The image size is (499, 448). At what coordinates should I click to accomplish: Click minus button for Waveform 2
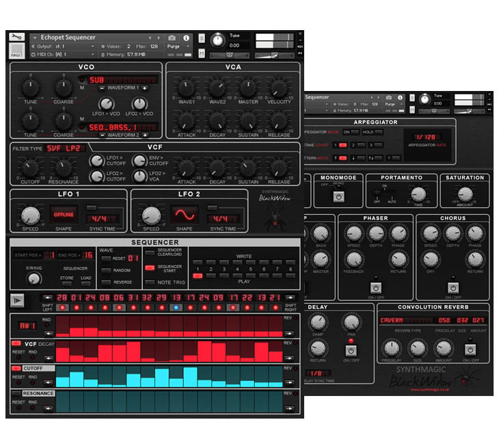tap(102, 135)
